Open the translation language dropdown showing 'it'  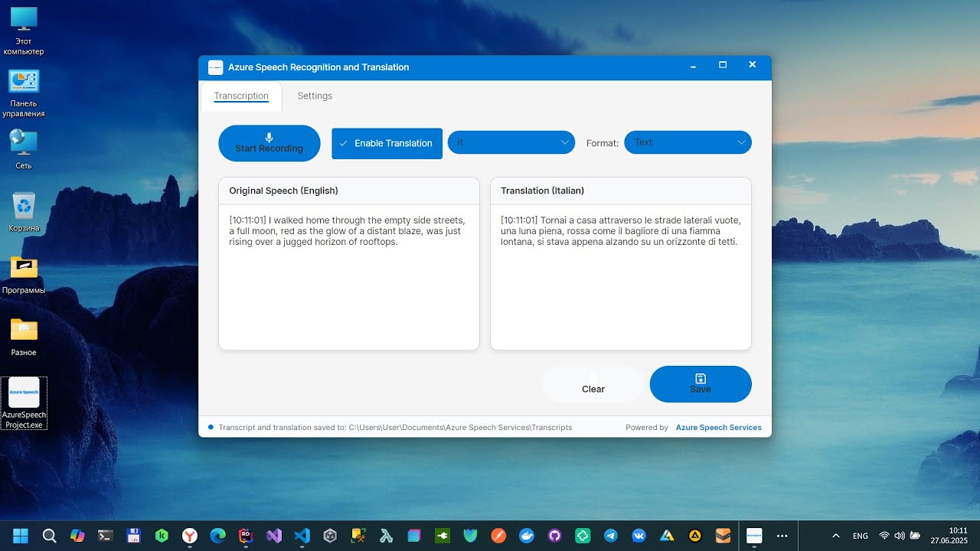[511, 142]
